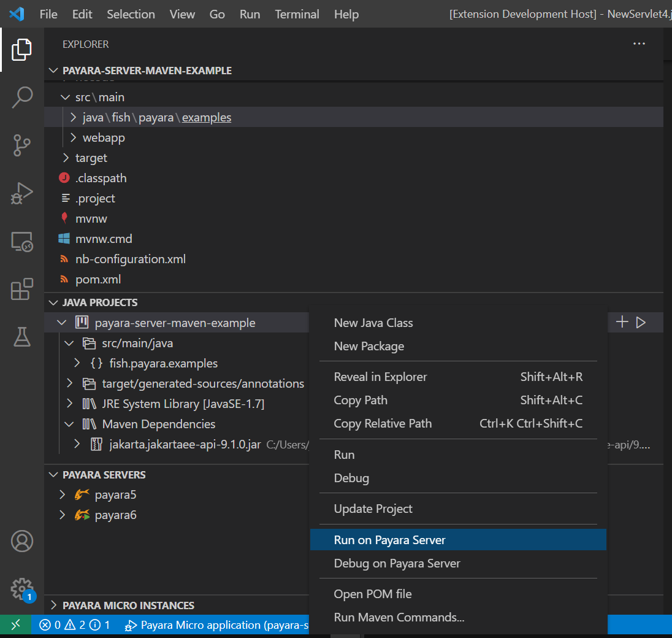The width and height of the screenshot is (672, 638).
Task: Open the Terminal menu
Action: click(297, 14)
